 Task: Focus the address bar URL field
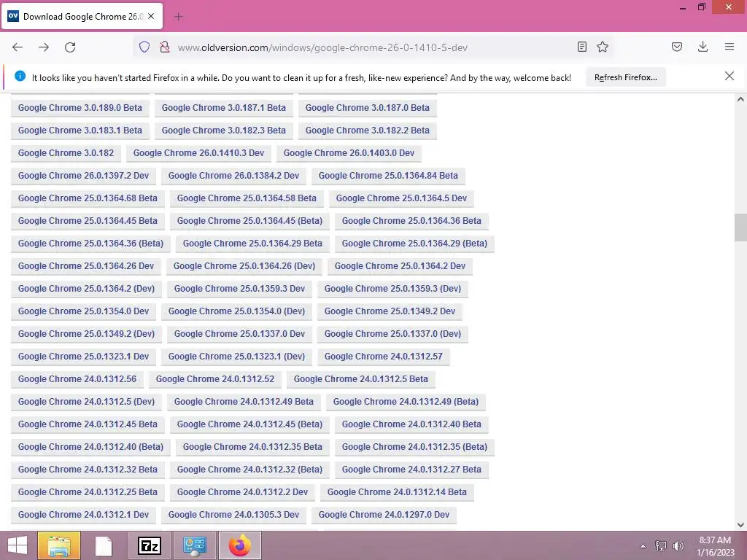371,47
